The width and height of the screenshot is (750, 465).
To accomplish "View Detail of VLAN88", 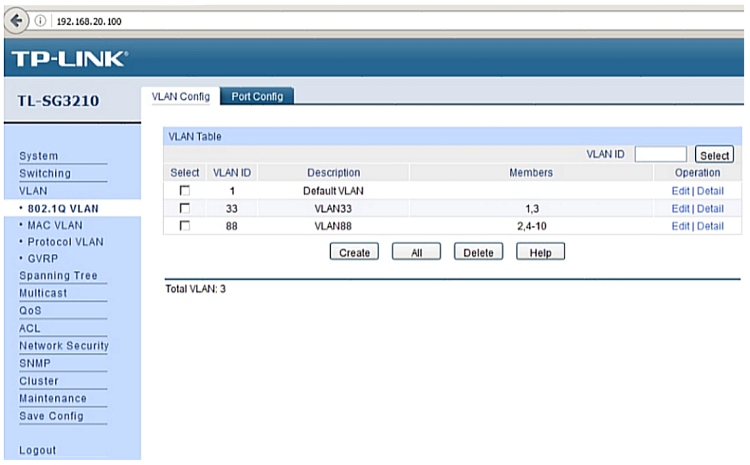I will click(710, 226).
